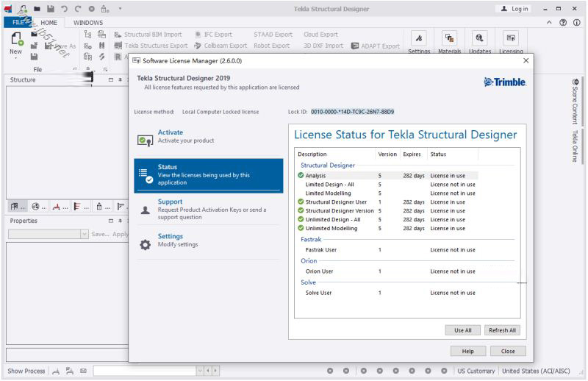Image resolution: width=588 pixels, height=381 pixels.
Task: Open the Properties combo box dropdown
Action: tap(85, 234)
